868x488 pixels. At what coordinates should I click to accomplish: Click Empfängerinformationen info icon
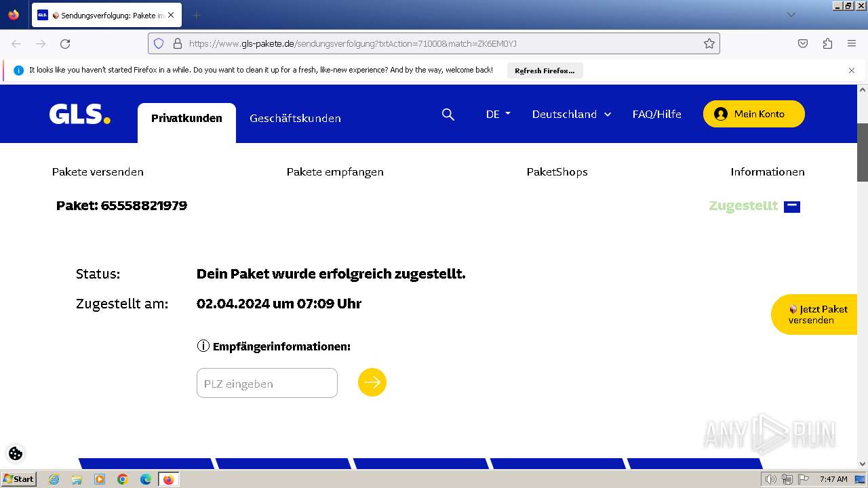tap(203, 346)
